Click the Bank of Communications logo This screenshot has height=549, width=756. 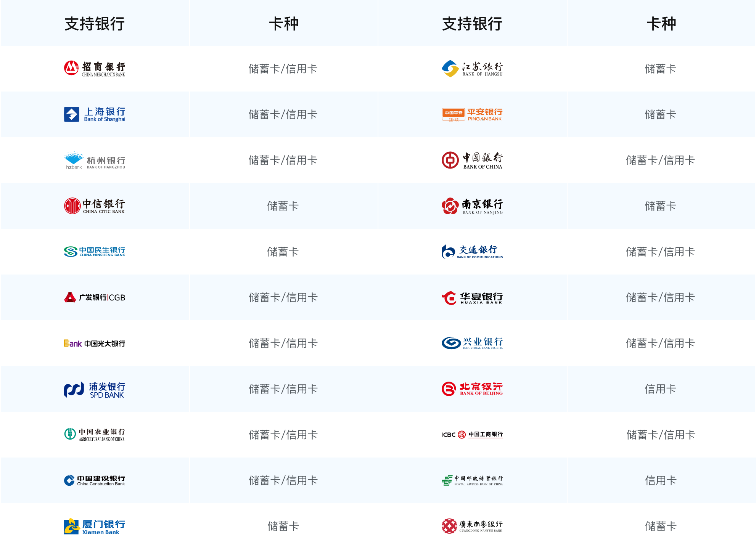pyautogui.click(x=472, y=252)
